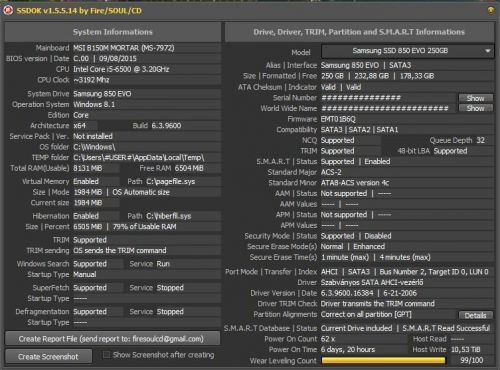Select the Drive, Driver, TRIM, Partition header

(x=359, y=32)
